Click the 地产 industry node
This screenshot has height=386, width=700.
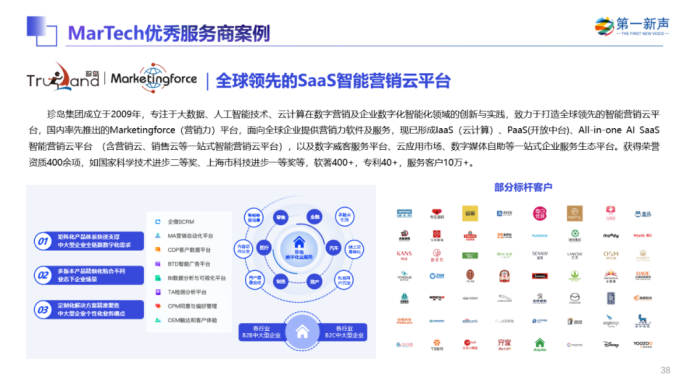[315, 281]
